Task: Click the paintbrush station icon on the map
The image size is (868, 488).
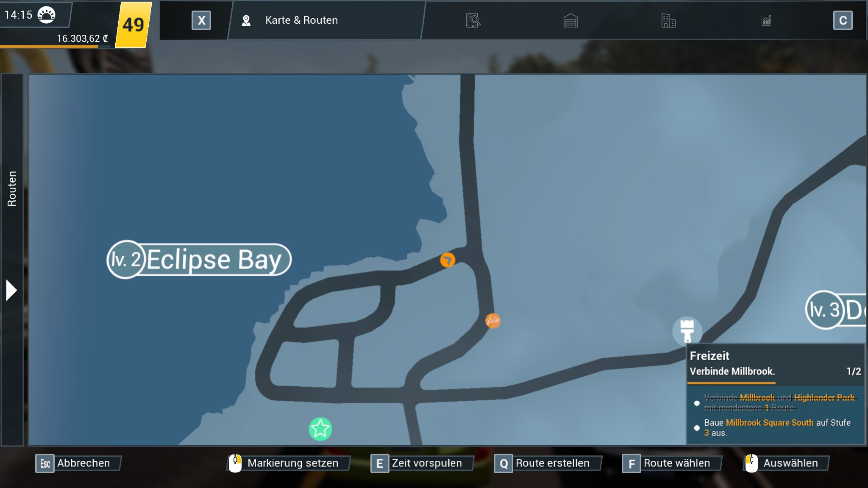Action: click(x=687, y=330)
